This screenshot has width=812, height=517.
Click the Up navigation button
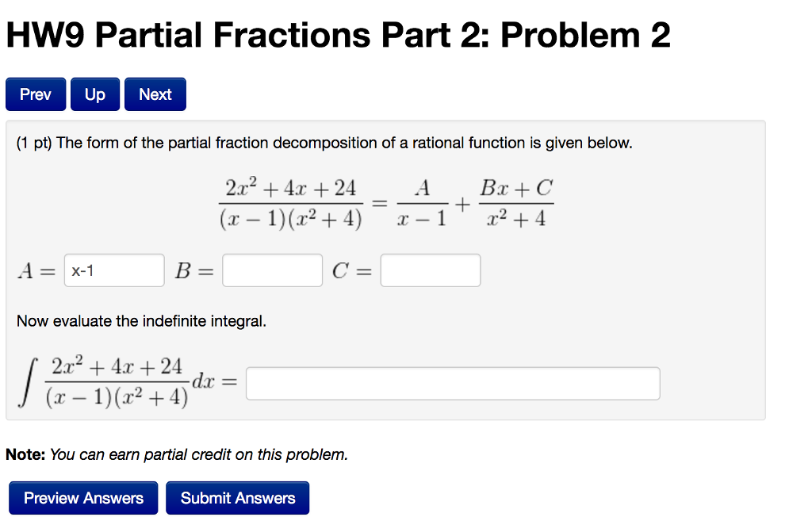pyautogui.click(x=94, y=94)
